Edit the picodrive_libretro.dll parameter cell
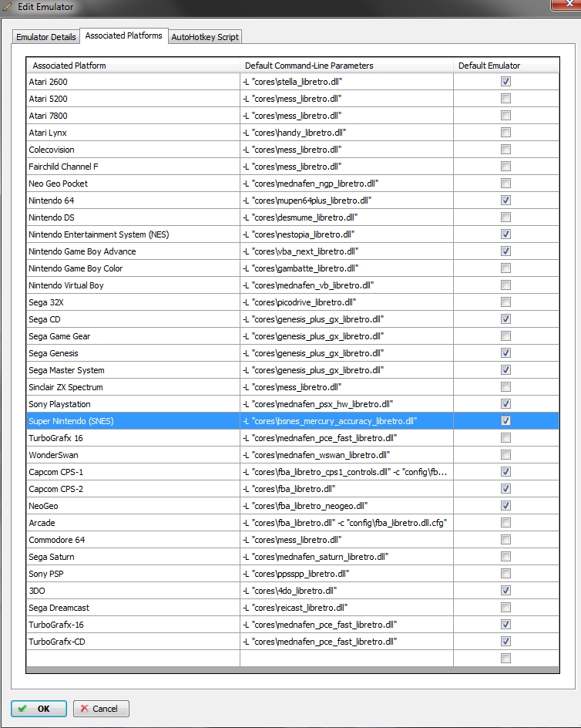The width and height of the screenshot is (581, 728). pos(347,302)
